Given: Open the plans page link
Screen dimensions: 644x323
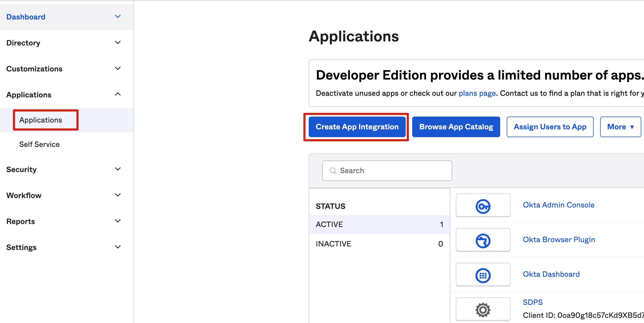Looking at the screenshot, I should coord(477,93).
